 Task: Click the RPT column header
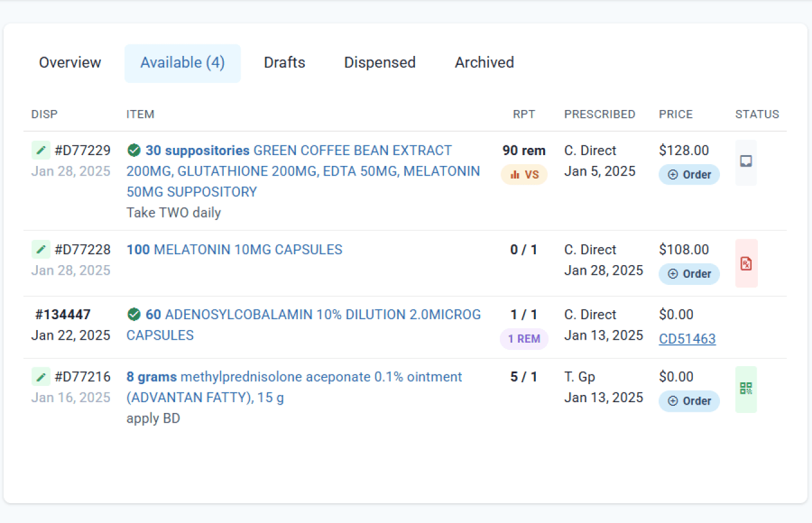coord(524,114)
